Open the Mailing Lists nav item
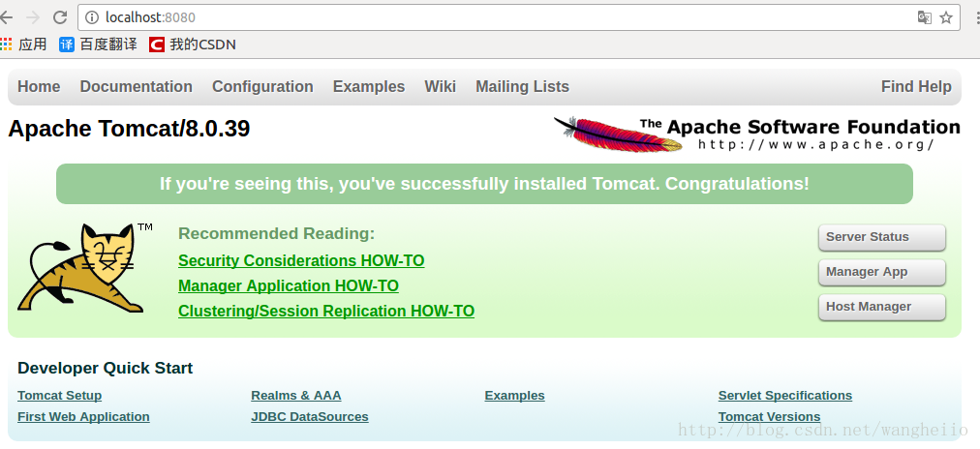This screenshot has width=980, height=449. point(523,87)
